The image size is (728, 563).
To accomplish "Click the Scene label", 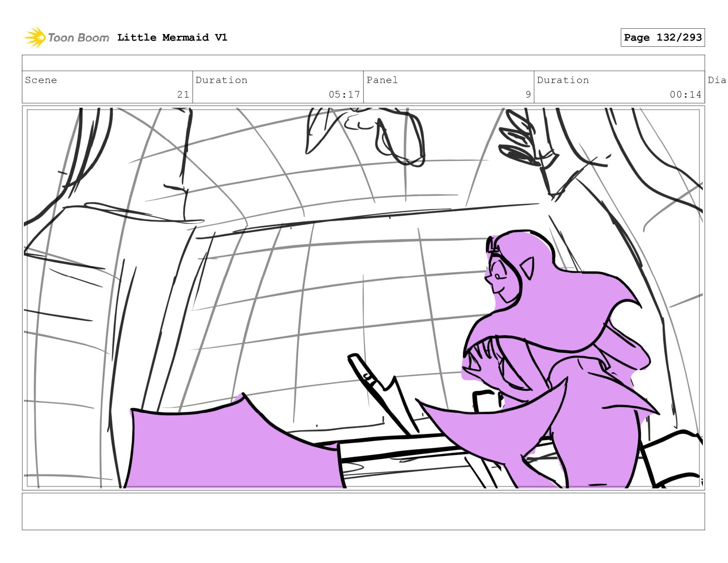I will 41,80.
